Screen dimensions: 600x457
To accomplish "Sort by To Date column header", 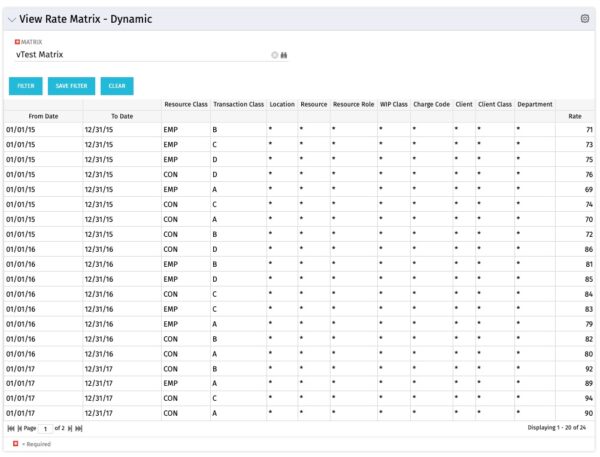I will coord(122,116).
